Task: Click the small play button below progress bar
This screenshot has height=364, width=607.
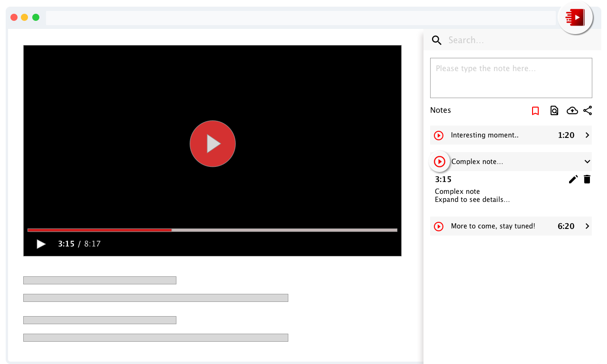Action: coord(41,244)
